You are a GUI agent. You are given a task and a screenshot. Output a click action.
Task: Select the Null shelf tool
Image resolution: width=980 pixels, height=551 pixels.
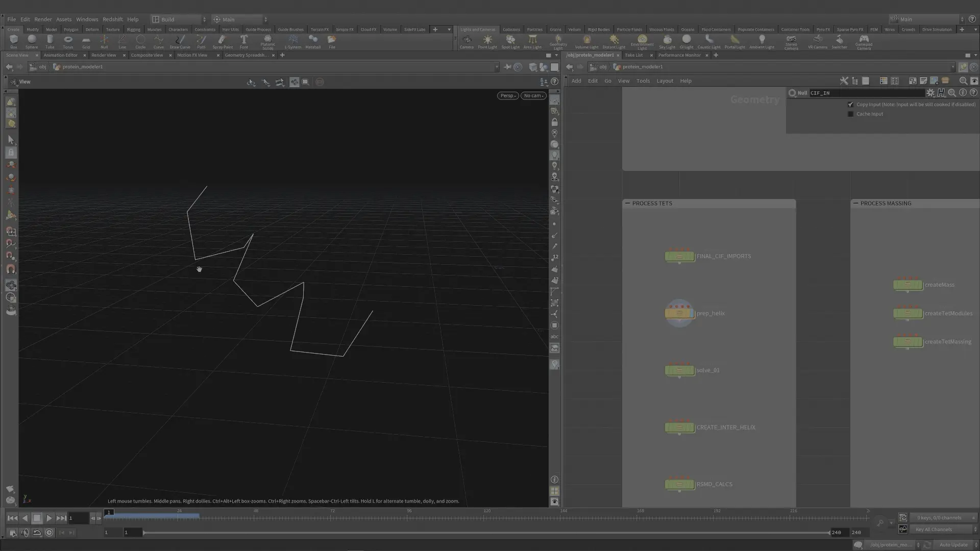click(x=104, y=42)
